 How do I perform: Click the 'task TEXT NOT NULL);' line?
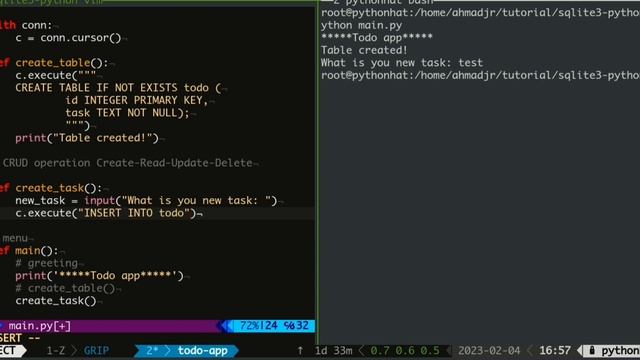tap(127, 113)
